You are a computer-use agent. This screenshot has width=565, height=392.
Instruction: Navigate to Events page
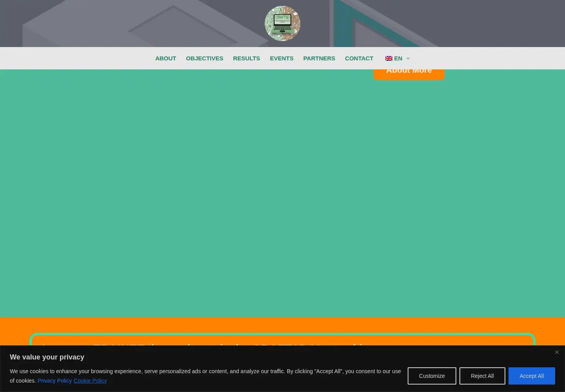(282, 58)
